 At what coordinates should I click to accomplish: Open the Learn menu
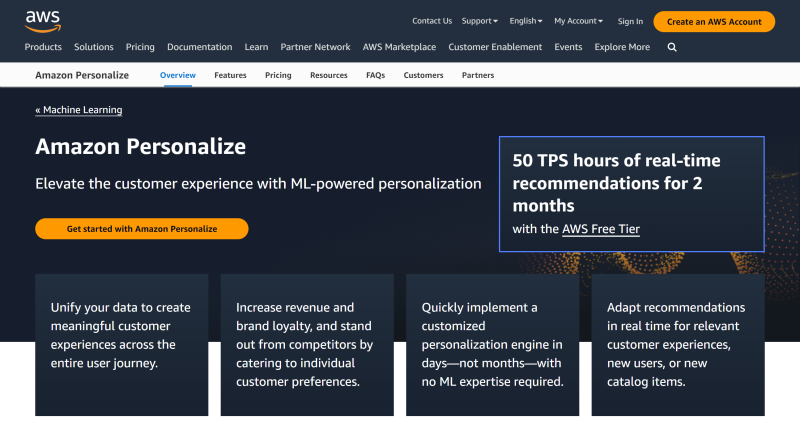click(256, 47)
